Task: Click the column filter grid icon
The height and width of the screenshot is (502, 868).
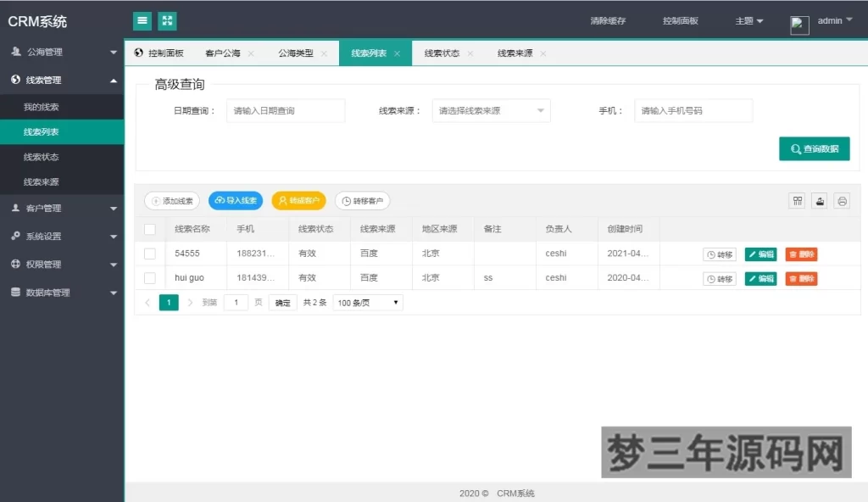Action: (x=797, y=201)
